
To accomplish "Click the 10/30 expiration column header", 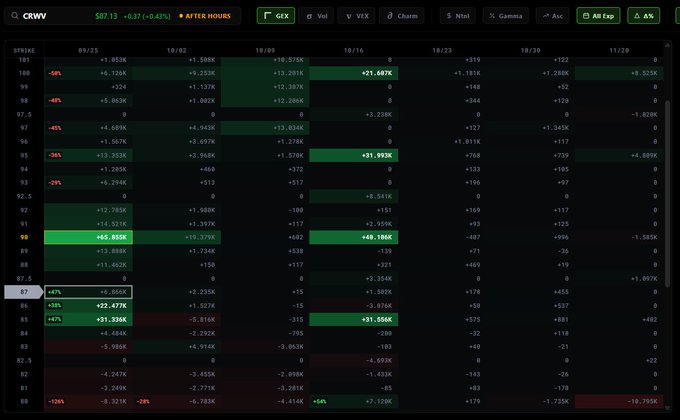I will click(530, 50).
